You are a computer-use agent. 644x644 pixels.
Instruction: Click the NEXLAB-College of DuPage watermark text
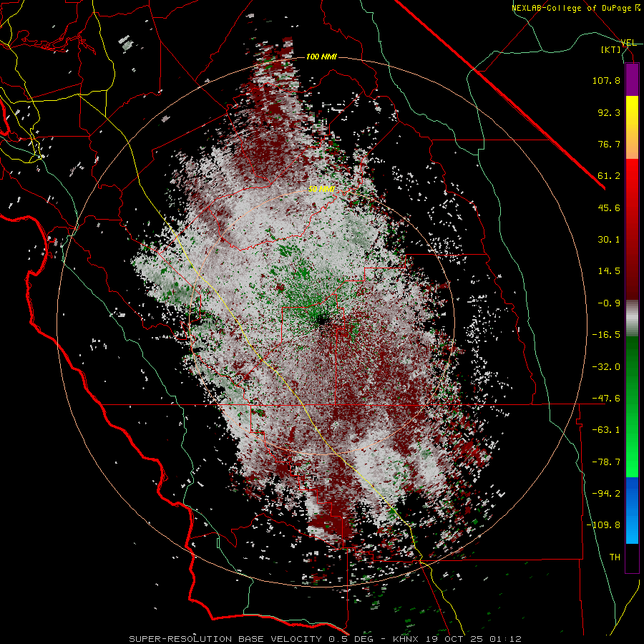575,8
